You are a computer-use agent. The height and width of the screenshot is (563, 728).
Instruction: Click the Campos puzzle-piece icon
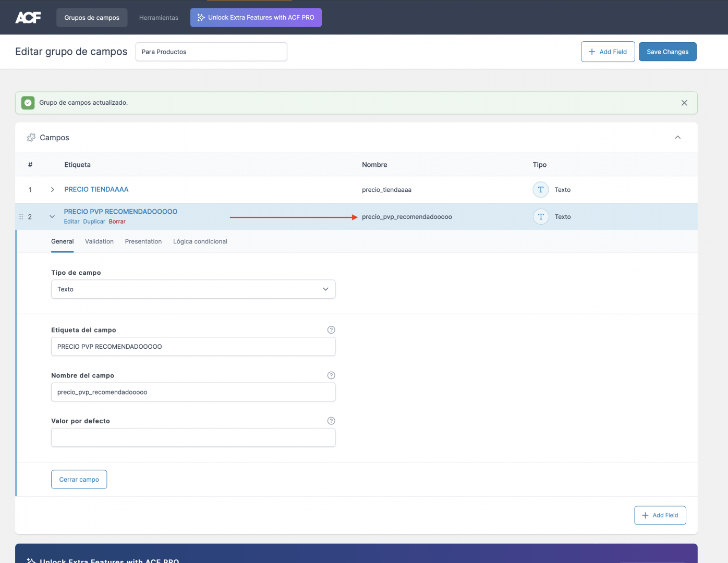click(x=31, y=138)
